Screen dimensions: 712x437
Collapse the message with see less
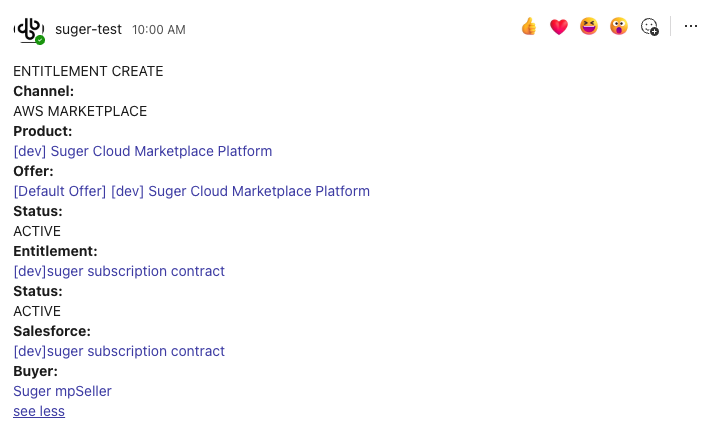39,411
